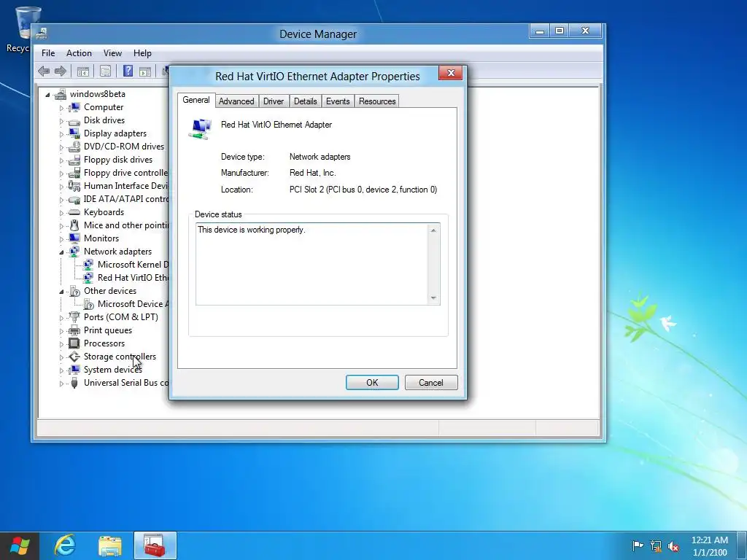The image size is (747, 560).
Task: Select the Universal Serial Bus controllers icon
Action: 74,383
